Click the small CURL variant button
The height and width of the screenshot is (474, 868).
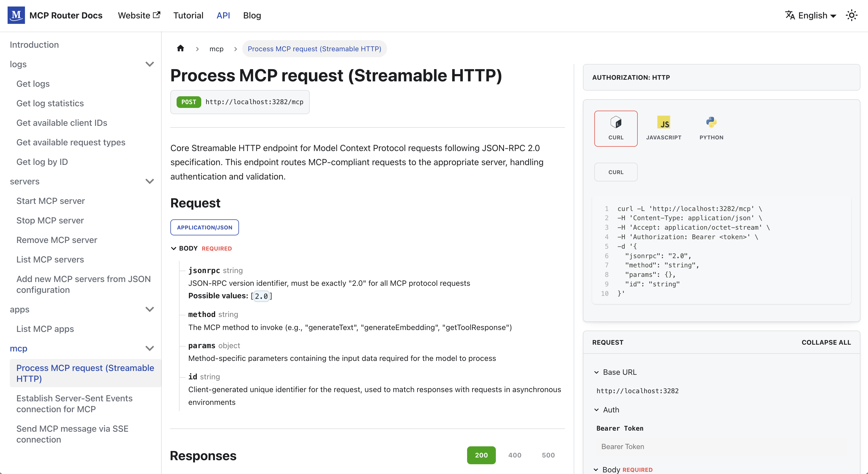[x=616, y=172]
